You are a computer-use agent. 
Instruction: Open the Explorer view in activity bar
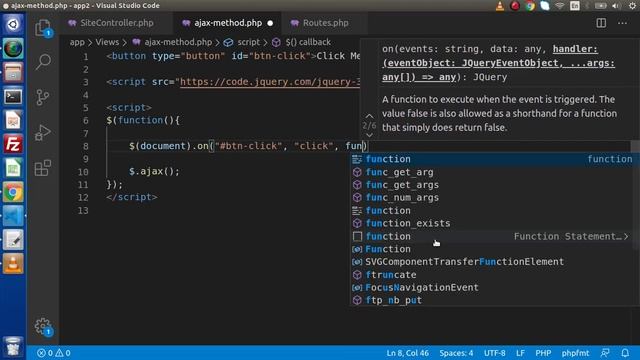tap(43, 28)
